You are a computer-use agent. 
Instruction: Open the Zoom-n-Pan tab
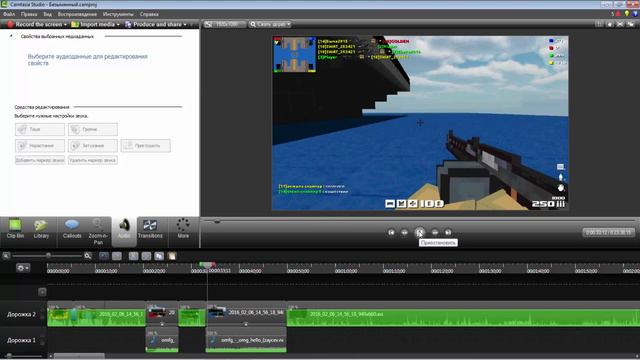(98, 232)
